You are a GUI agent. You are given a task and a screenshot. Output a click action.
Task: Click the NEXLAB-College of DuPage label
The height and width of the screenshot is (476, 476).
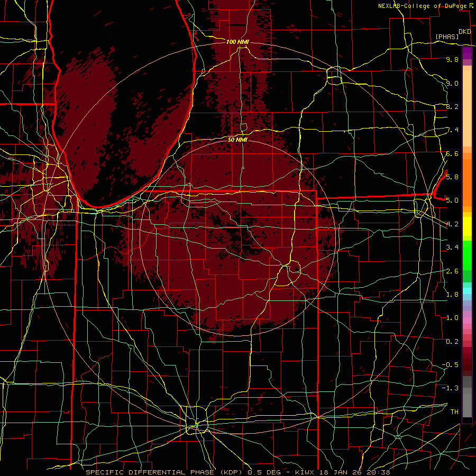pos(422,6)
